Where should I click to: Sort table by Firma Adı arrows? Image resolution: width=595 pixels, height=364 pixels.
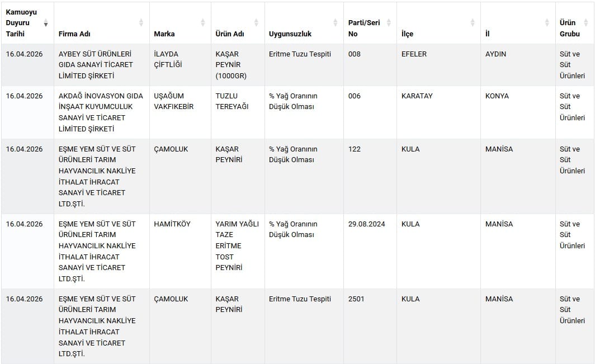coord(141,23)
